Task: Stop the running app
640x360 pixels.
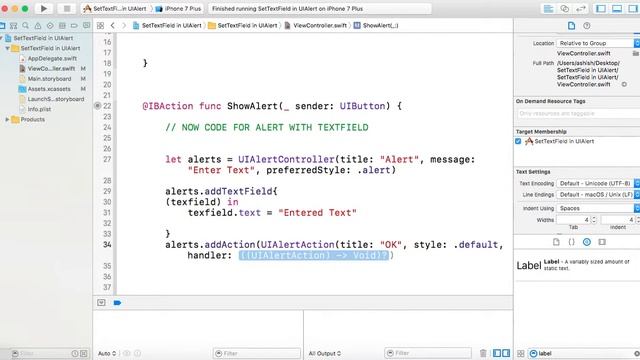Action: [x=67, y=9]
